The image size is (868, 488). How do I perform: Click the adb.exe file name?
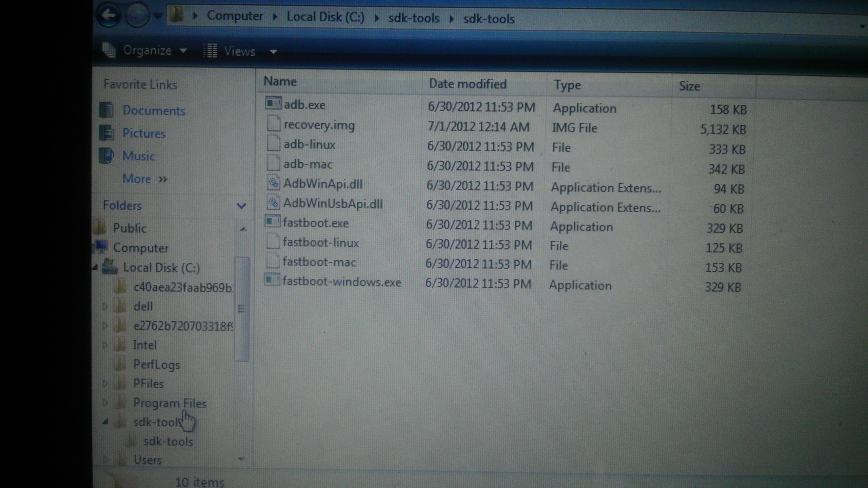click(x=304, y=105)
